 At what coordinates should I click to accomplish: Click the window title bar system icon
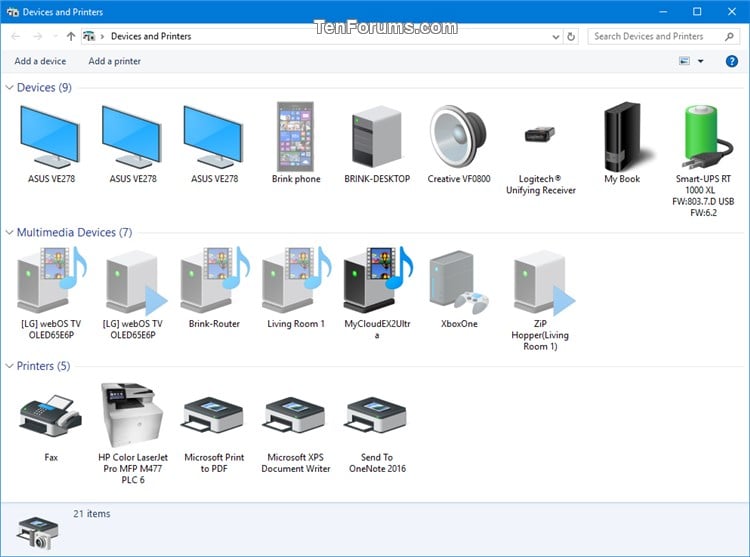point(13,12)
